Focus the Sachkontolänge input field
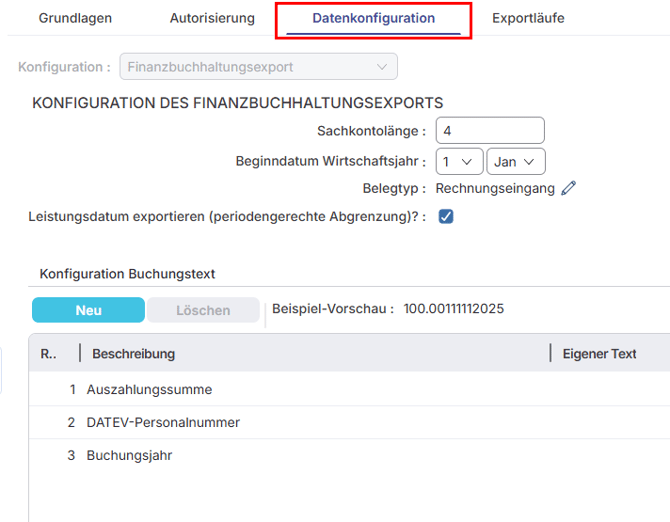This screenshot has height=522, width=670. click(x=490, y=131)
